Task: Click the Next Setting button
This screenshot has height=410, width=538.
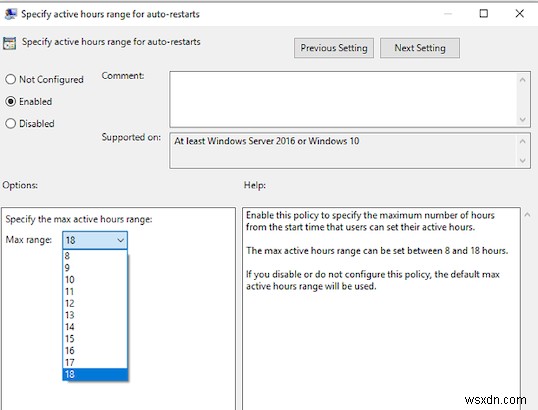Action: pos(420,48)
